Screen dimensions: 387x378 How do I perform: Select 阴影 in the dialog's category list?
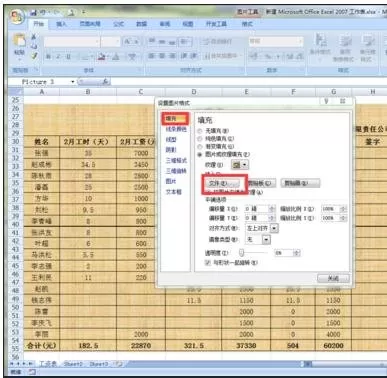click(171, 150)
